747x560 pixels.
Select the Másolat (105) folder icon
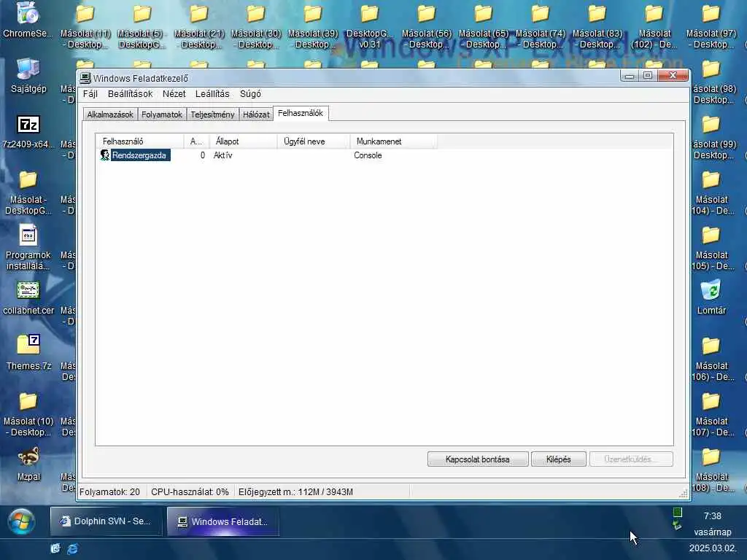712,248
